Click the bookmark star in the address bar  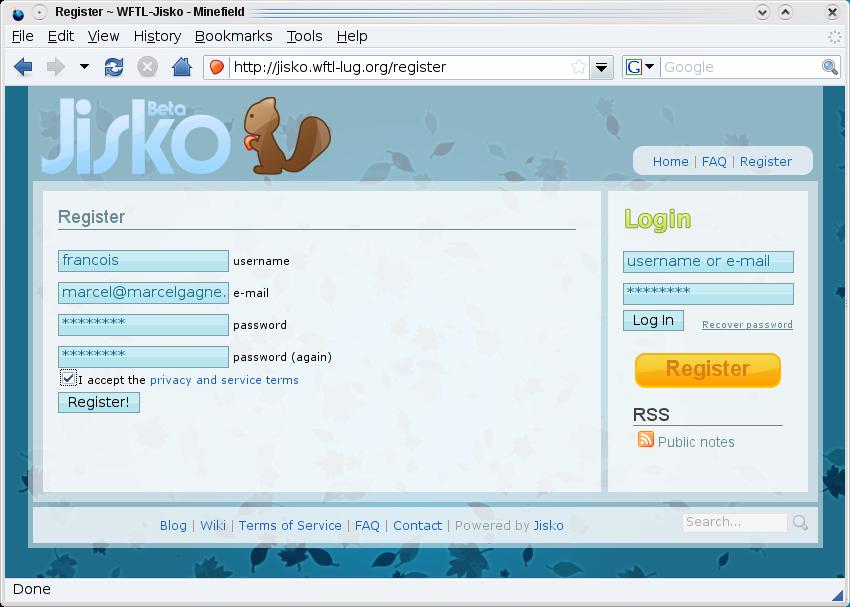click(x=578, y=67)
